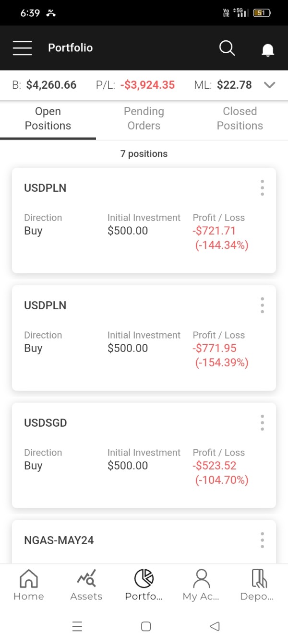Open the NGAS-MAY24 position card
288x644 pixels.
[59, 540]
